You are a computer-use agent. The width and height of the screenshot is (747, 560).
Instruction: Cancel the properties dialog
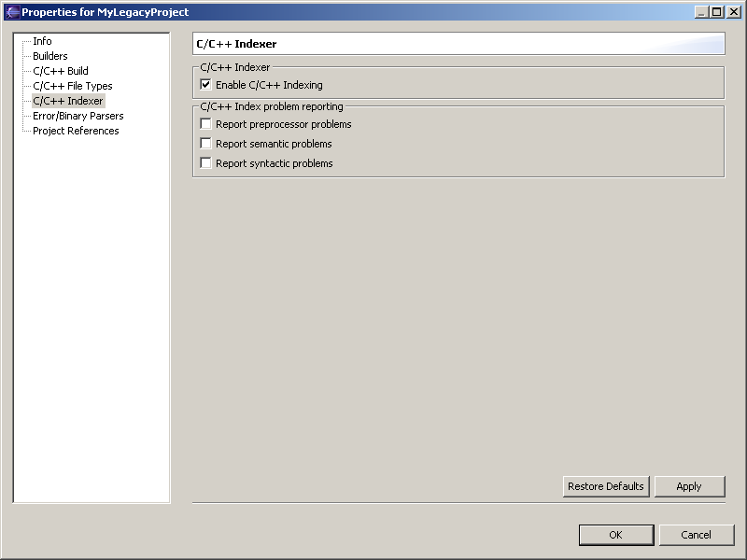pyautogui.click(x=696, y=535)
